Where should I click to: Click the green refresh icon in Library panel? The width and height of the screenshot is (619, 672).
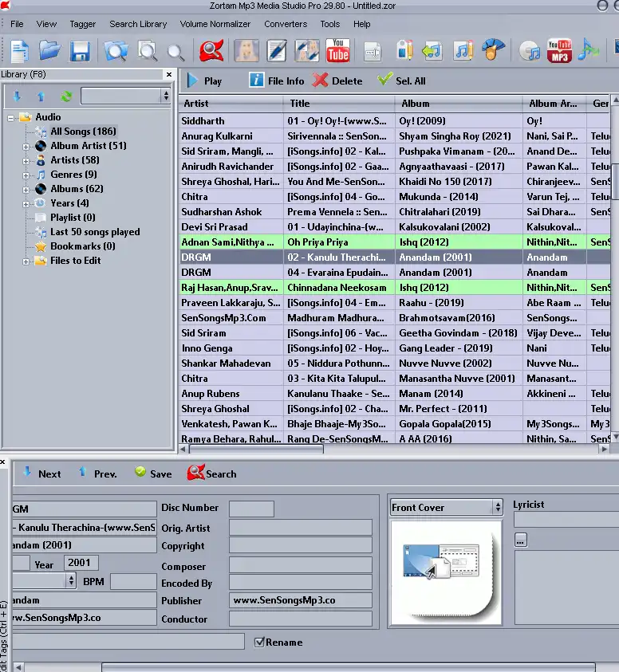(66, 96)
